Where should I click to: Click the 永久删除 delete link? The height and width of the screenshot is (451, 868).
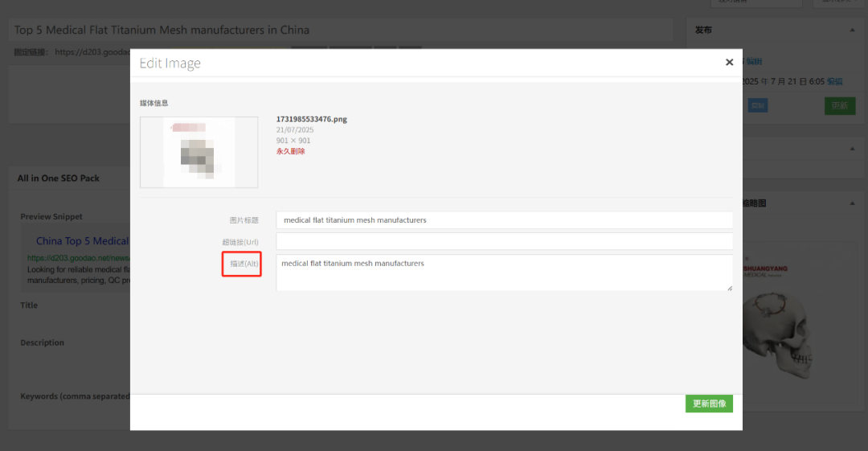[x=291, y=151]
